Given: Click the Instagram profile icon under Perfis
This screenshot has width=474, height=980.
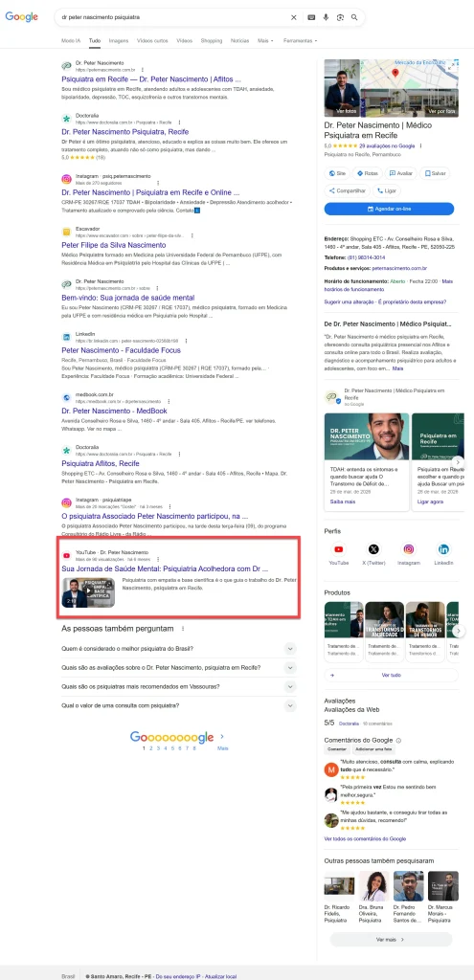Looking at the screenshot, I should [x=408, y=549].
